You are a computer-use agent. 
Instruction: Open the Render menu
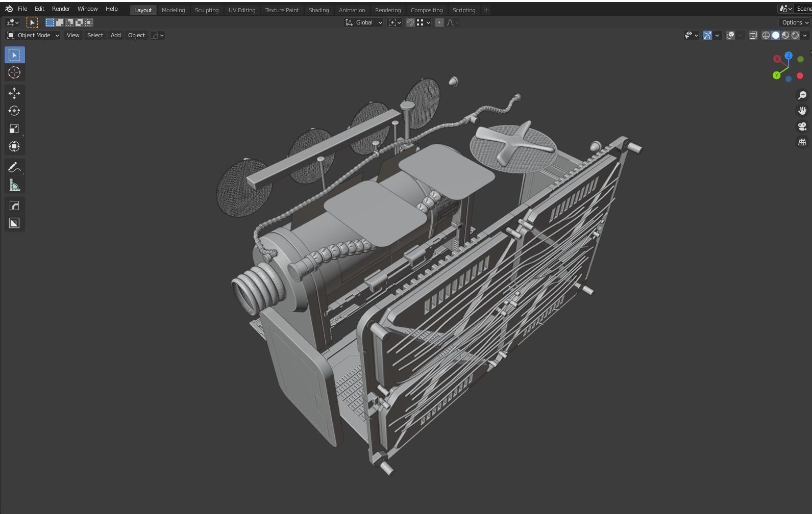click(61, 9)
